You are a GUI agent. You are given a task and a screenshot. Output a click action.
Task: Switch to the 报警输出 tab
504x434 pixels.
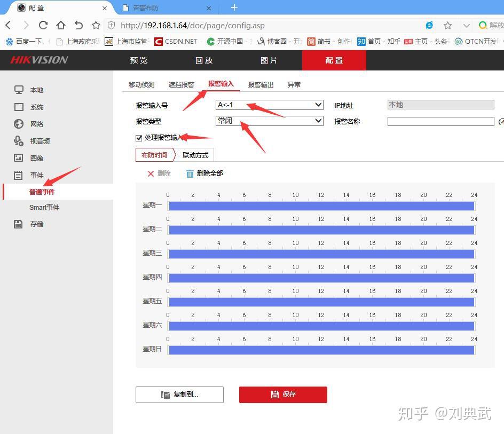(x=261, y=84)
